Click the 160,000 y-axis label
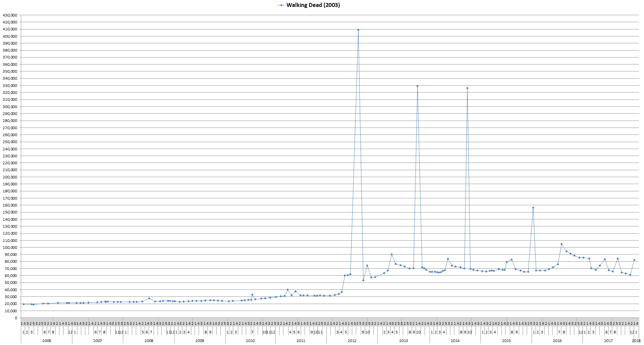This screenshot has height=345, width=644. point(10,205)
